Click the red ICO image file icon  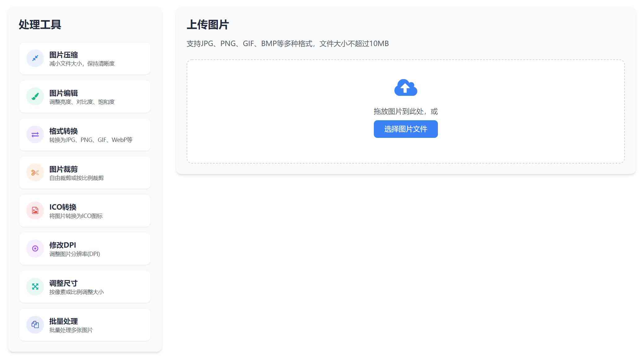[x=35, y=211]
